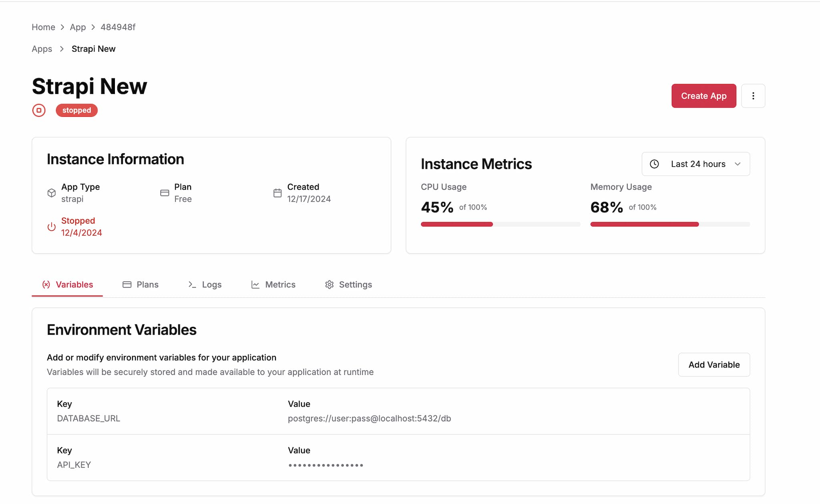Click the API_KEY key name
This screenshot has height=504, width=820.
[74, 465]
